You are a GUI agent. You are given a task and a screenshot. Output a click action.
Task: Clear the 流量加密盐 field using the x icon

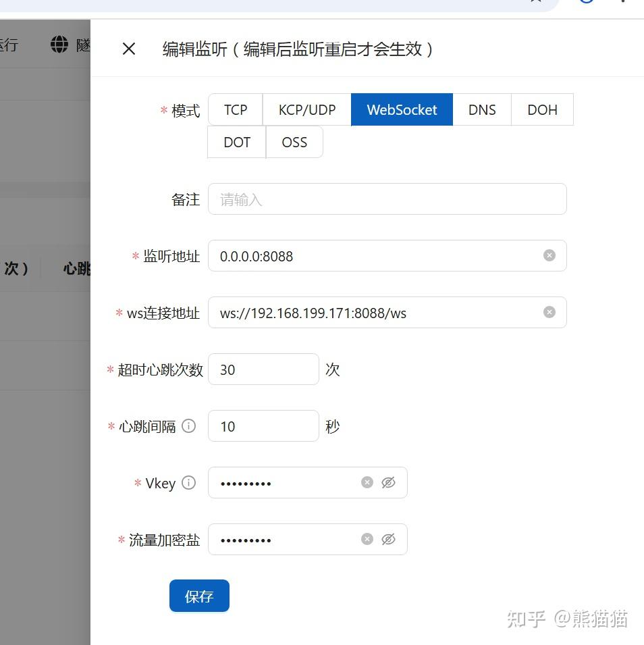(x=367, y=538)
